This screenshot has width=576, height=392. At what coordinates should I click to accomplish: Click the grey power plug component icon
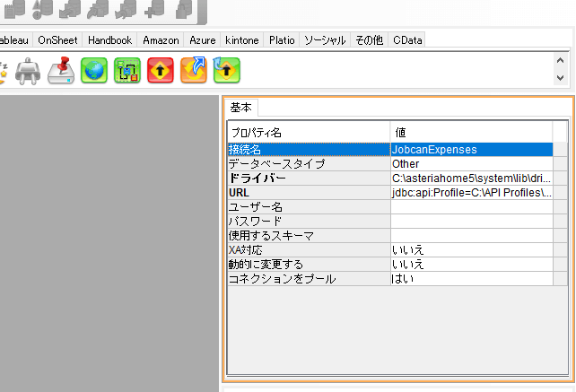click(x=28, y=71)
